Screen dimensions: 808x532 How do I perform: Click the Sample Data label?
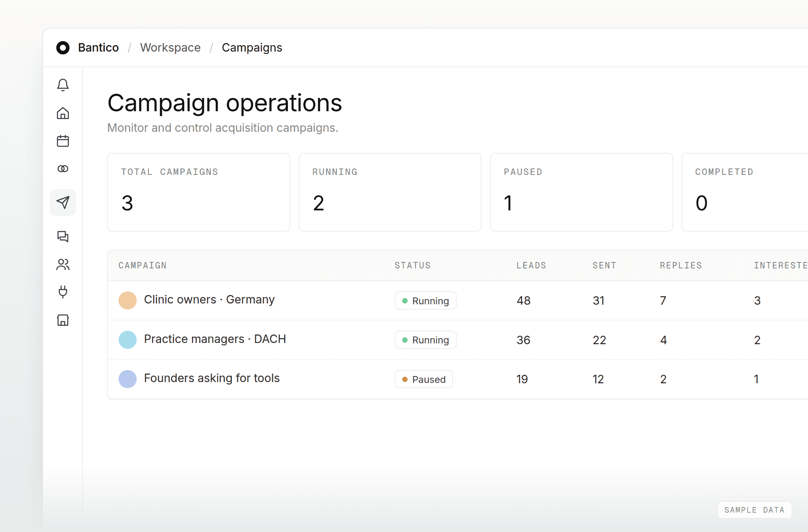(x=755, y=510)
